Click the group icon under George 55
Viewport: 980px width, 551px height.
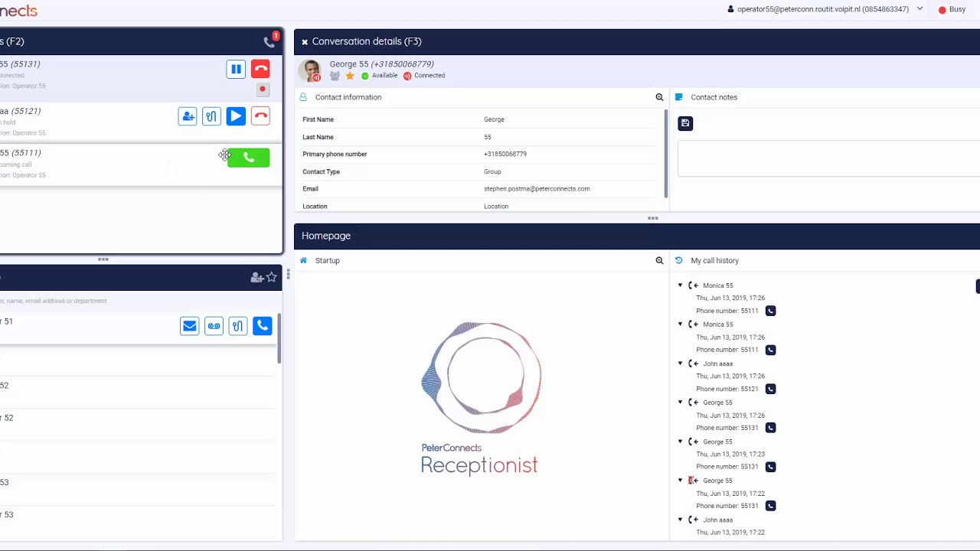point(335,76)
